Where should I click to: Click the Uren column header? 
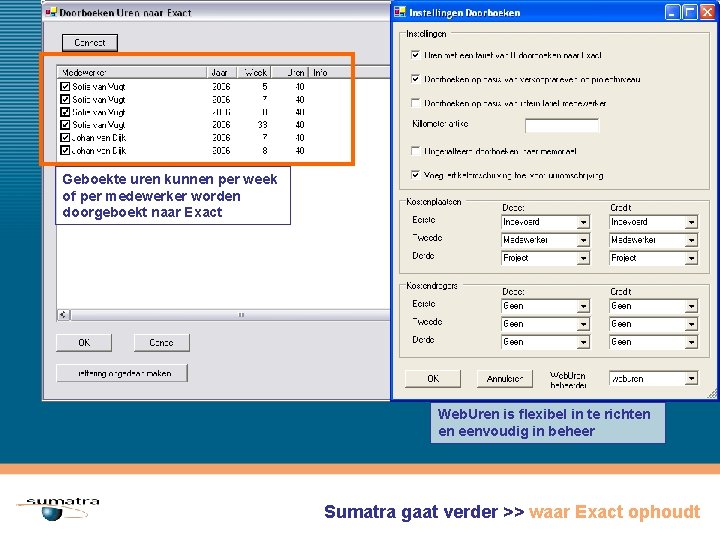pos(290,72)
